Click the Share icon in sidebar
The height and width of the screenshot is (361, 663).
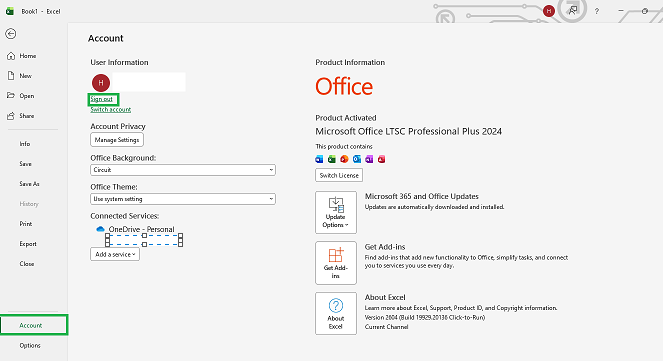(x=11, y=116)
